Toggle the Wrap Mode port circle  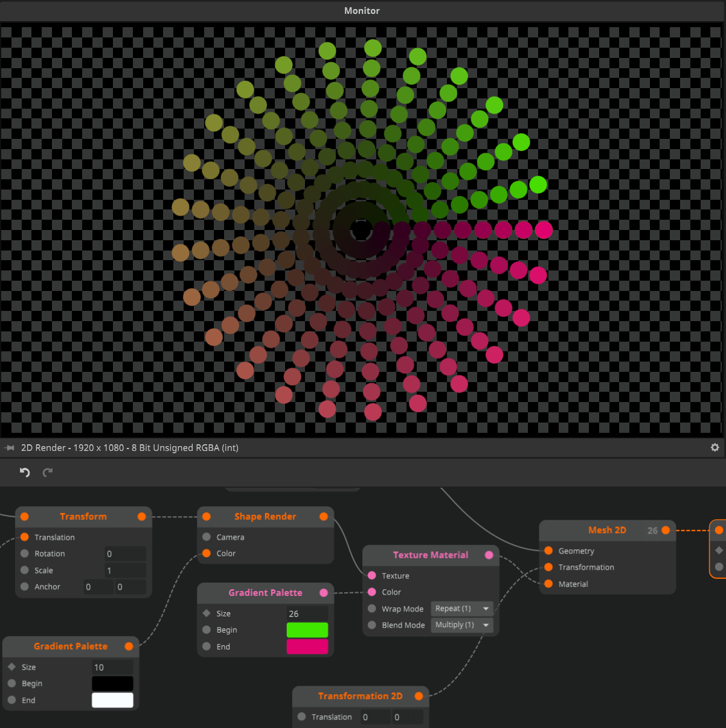coord(372,608)
